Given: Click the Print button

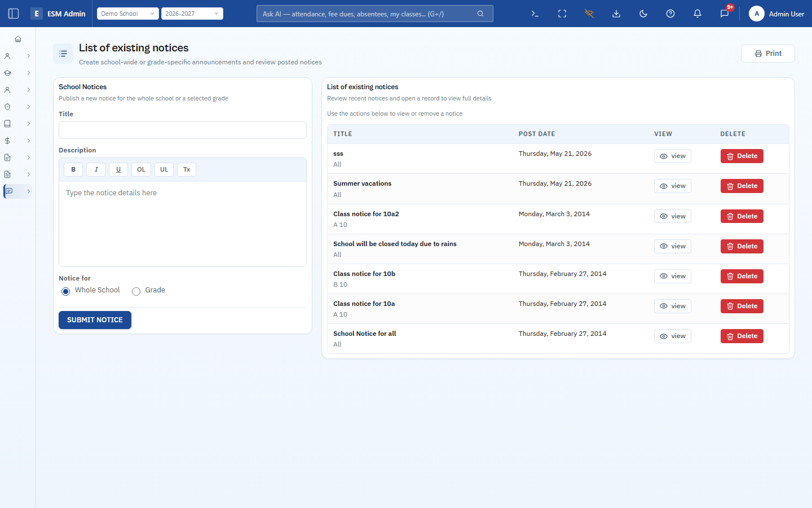Looking at the screenshot, I should click(x=768, y=54).
